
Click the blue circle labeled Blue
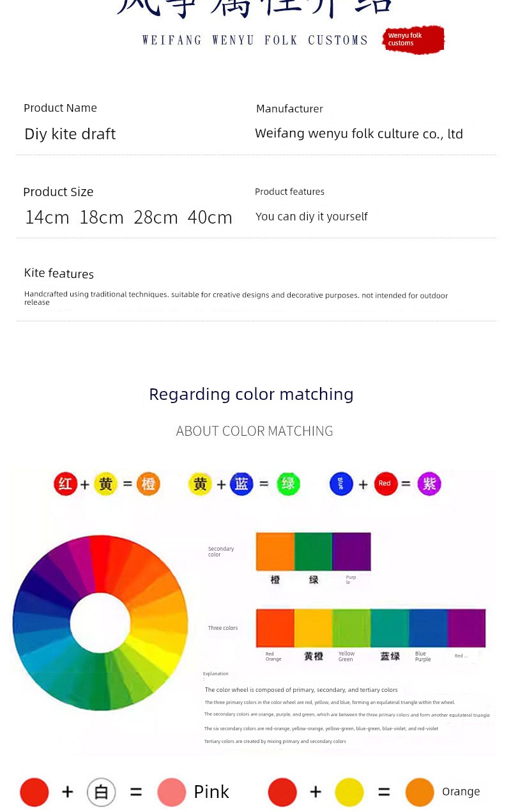point(341,484)
